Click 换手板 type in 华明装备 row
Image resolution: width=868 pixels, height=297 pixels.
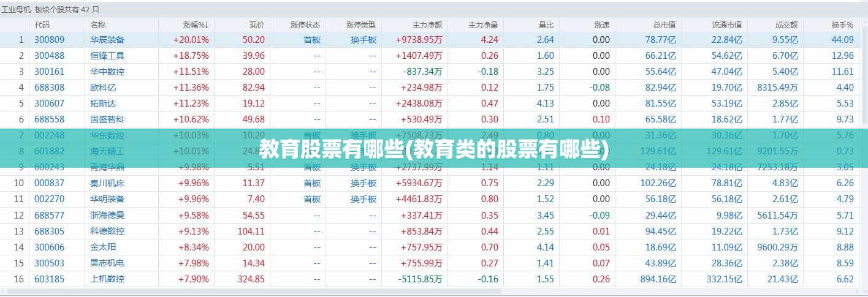pos(364,198)
